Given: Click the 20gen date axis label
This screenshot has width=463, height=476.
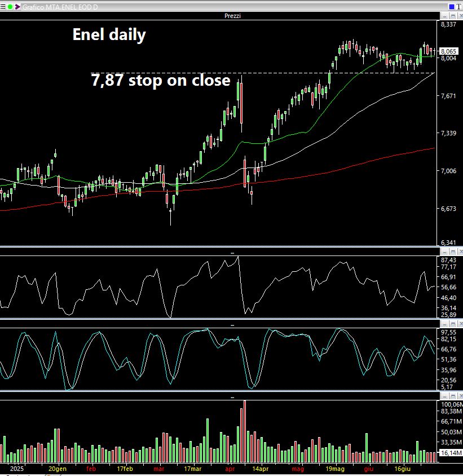Looking at the screenshot, I should (x=58, y=469).
